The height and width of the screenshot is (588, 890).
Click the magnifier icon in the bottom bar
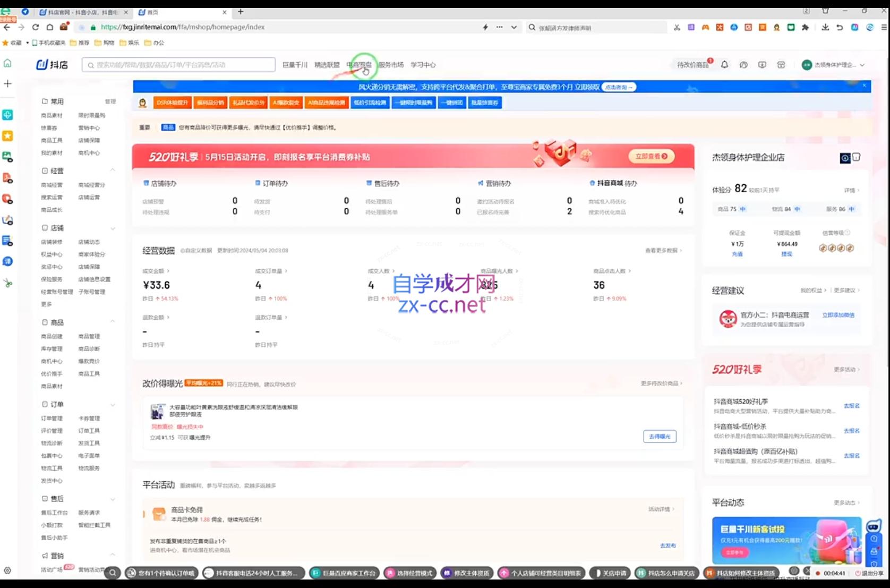point(113,573)
